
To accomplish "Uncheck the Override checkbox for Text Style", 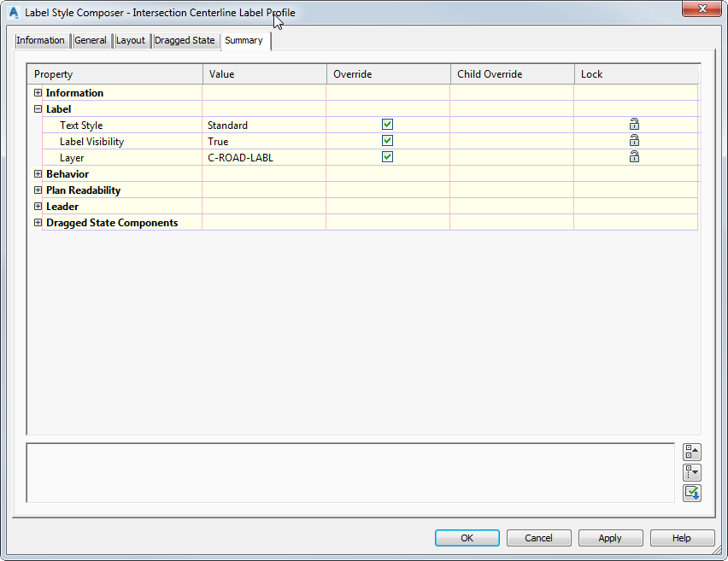I will [387, 125].
